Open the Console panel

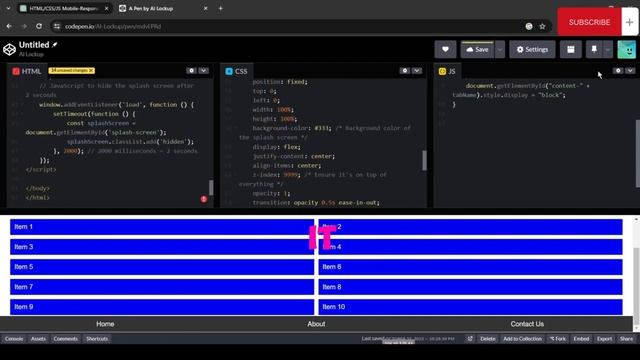(14, 338)
